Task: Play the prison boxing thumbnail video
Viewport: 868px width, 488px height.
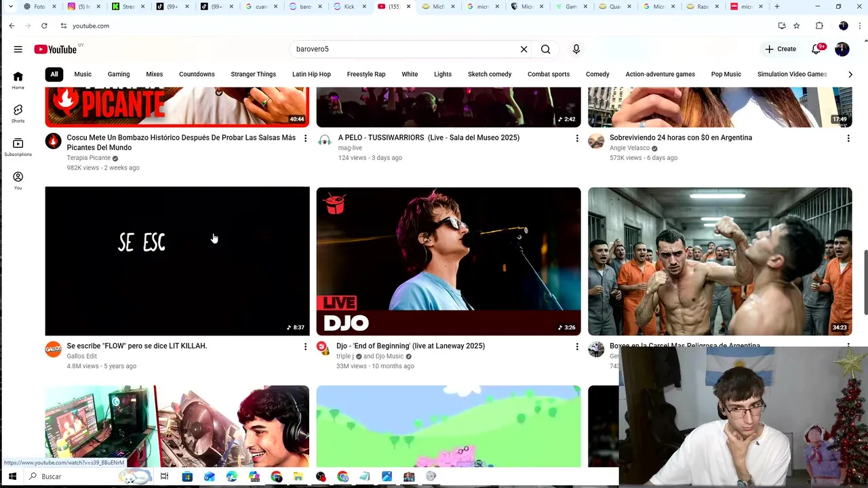Action: click(x=719, y=261)
